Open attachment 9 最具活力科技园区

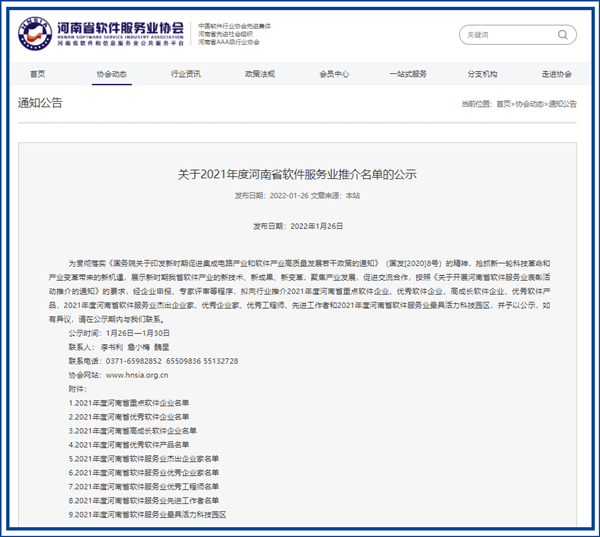147,515
